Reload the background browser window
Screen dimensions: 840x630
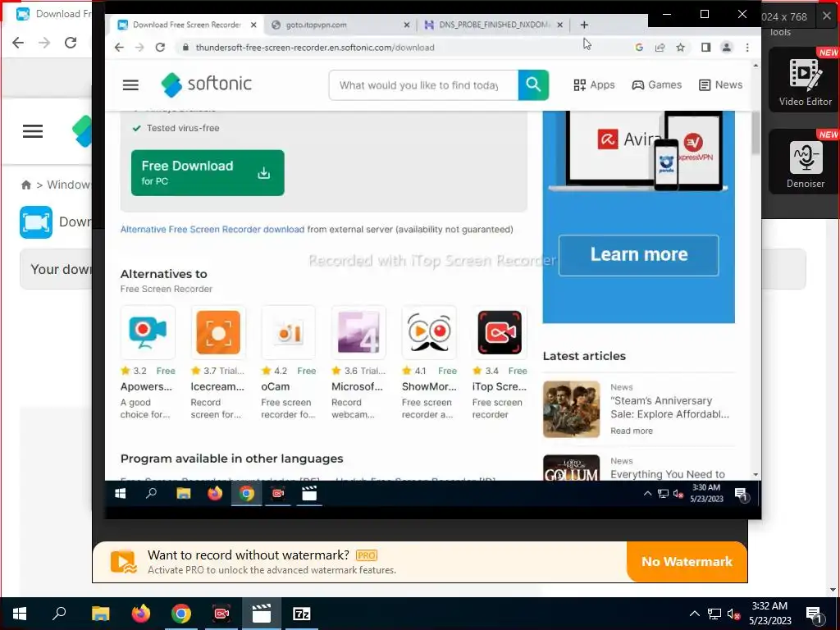pyautogui.click(x=71, y=43)
